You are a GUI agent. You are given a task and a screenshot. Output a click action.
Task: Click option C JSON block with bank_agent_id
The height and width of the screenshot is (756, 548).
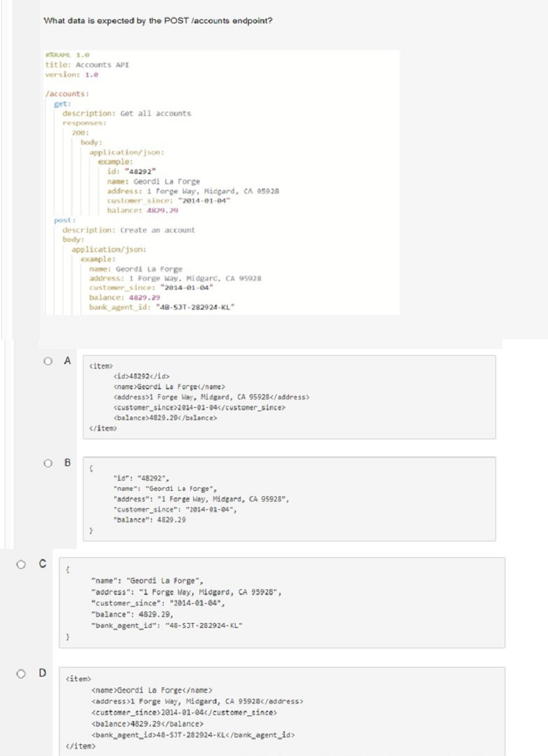point(281,602)
